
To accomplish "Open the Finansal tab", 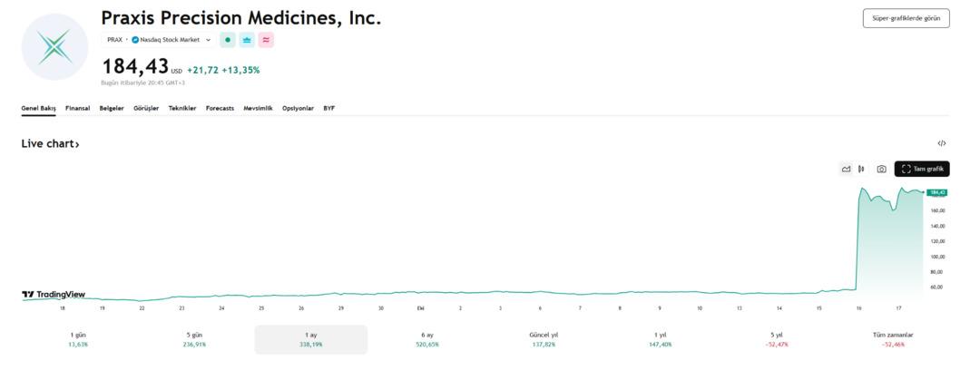I will coord(77,108).
